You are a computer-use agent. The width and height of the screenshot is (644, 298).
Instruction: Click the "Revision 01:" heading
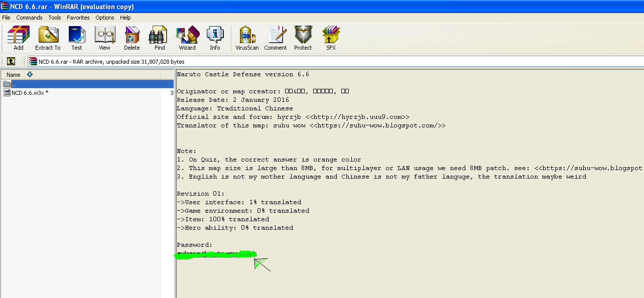click(x=201, y=194)
